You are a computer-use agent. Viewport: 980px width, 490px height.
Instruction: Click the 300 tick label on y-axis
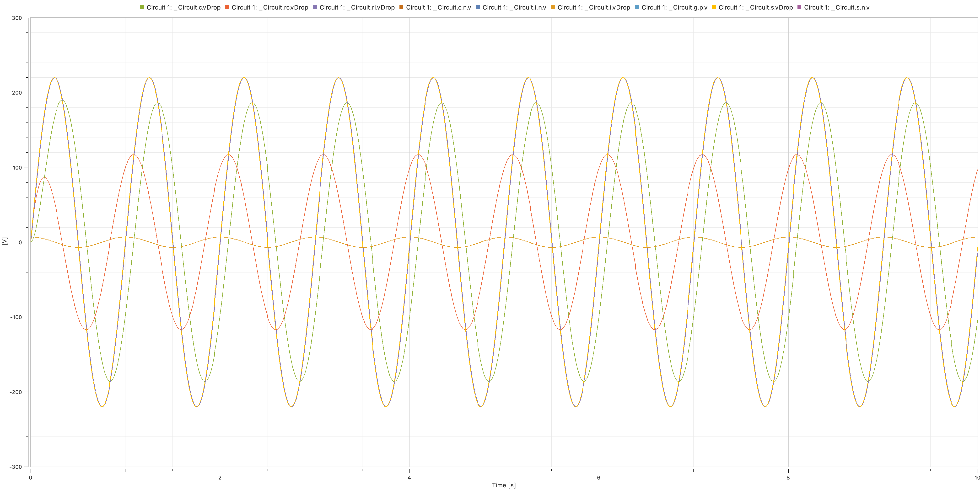[x=17, y=18]
